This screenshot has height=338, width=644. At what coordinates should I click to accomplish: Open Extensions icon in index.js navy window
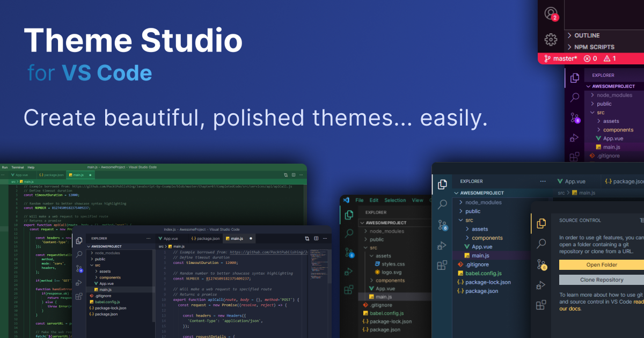[x=79, y=296]
